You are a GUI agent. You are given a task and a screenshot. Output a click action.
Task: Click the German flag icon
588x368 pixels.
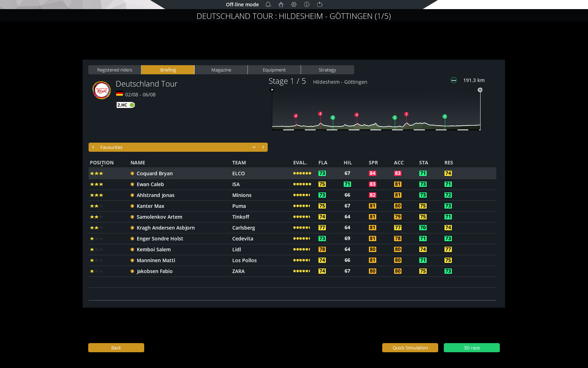coord(119,94)
